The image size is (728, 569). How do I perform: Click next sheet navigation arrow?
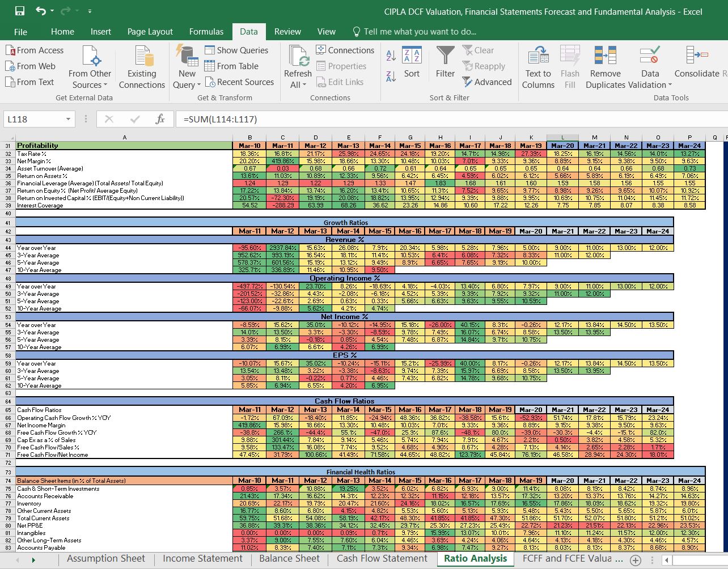(x=33, y=560)
